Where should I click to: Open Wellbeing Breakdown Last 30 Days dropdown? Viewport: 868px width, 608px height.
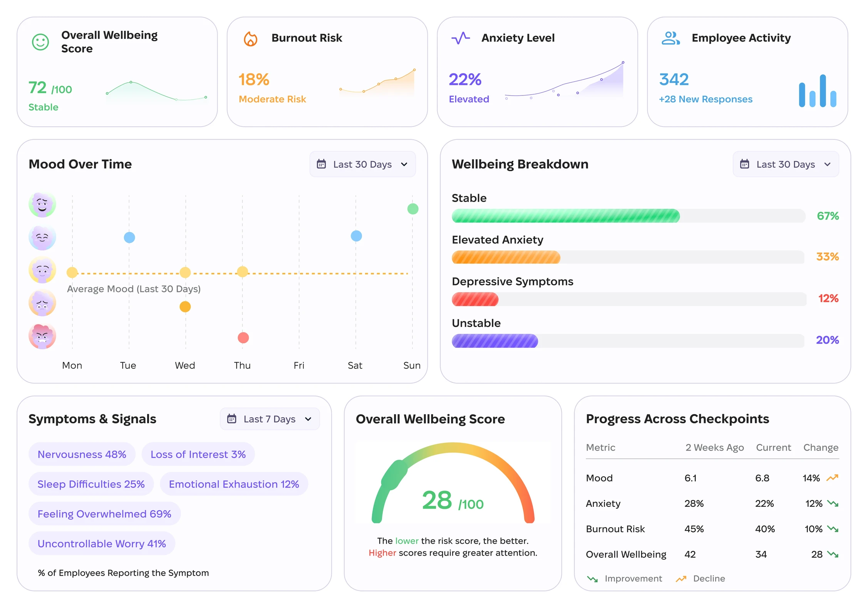click(x=786, y=164)
